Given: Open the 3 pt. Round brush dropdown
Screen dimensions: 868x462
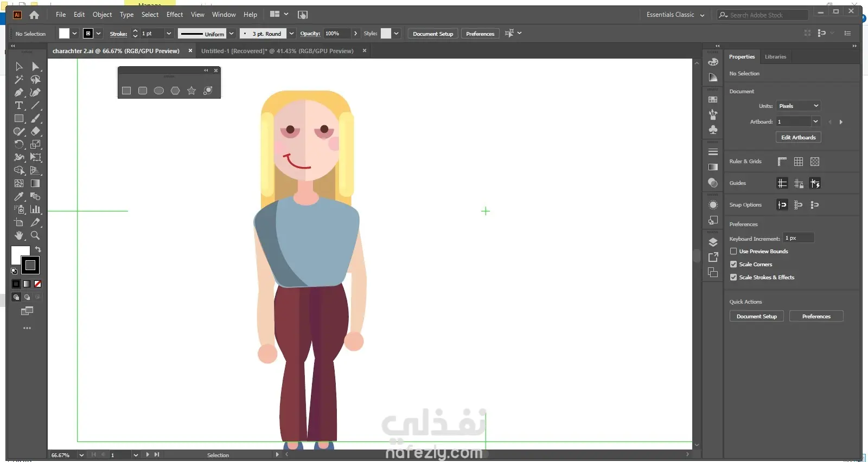Looking at the screenshot, I should (x=291, y=34).
